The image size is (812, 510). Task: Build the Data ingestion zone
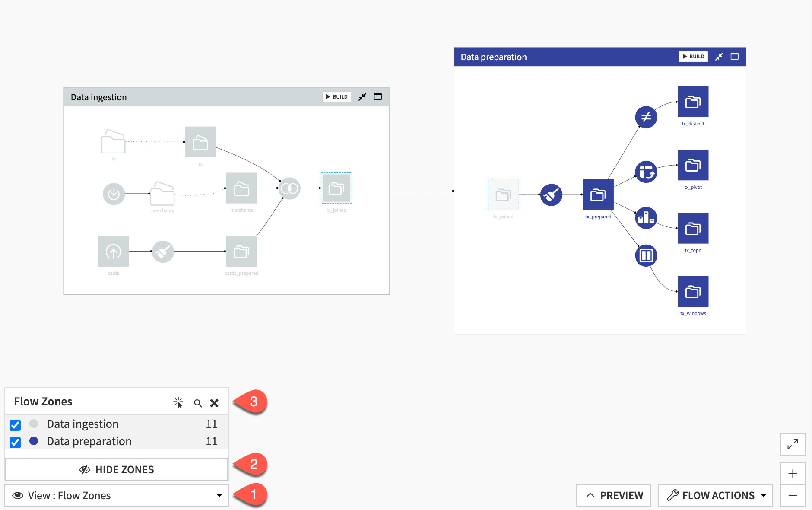pos(337,97)
